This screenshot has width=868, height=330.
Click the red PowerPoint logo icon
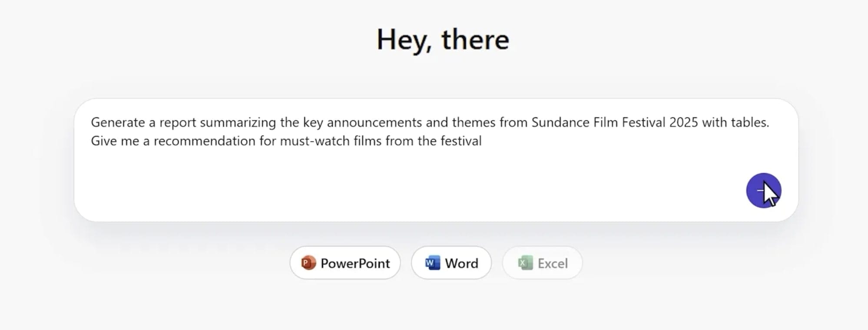point(308,263)
